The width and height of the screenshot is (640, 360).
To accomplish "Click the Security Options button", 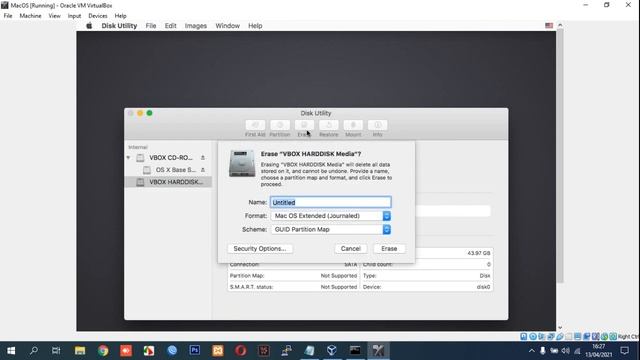I will 260,249.
